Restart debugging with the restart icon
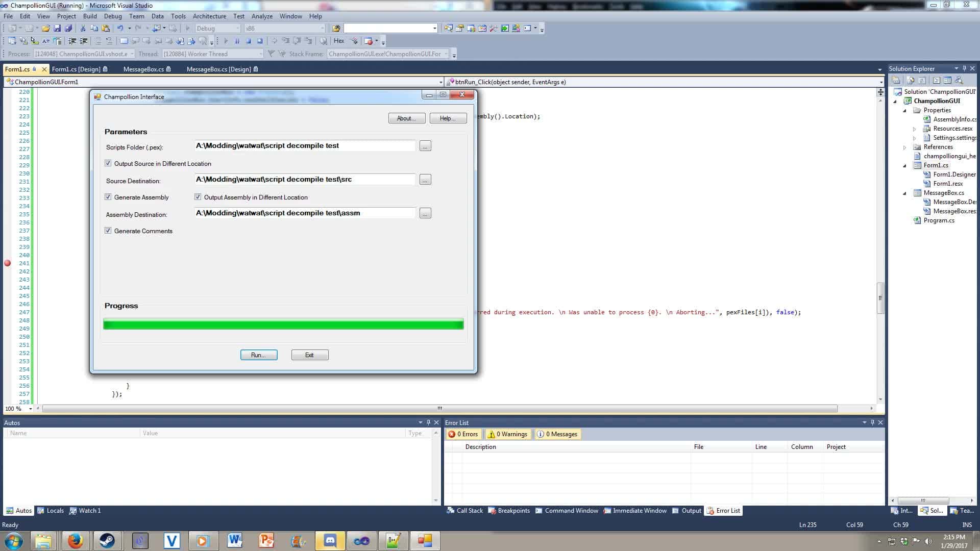980x551 pixels. point(260,41)
